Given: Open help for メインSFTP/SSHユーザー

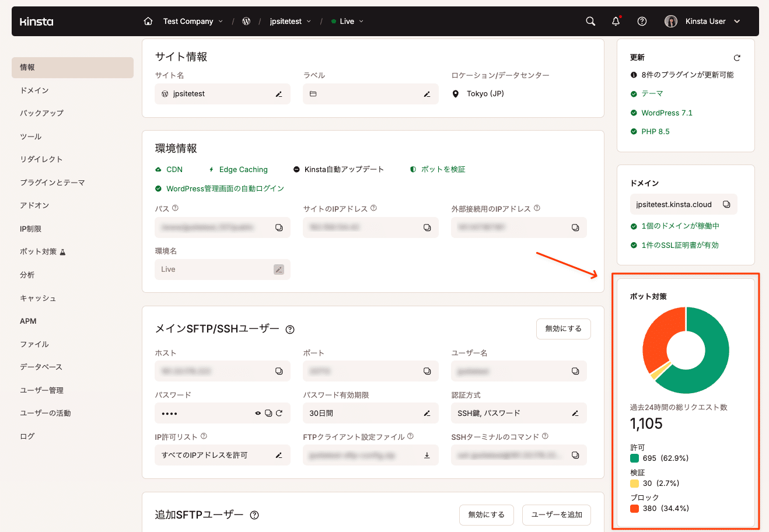Looking at the screenshot, I should (290, 330).
